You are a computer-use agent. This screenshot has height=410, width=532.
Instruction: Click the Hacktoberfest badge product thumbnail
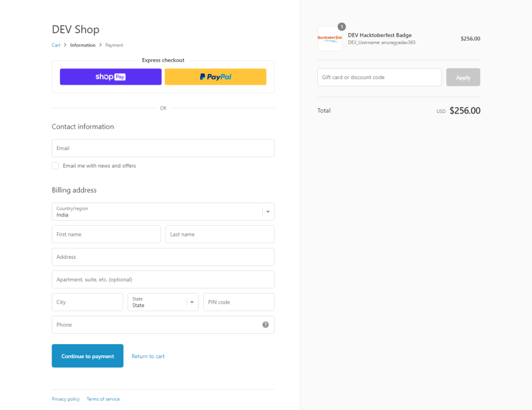(330, 39)
